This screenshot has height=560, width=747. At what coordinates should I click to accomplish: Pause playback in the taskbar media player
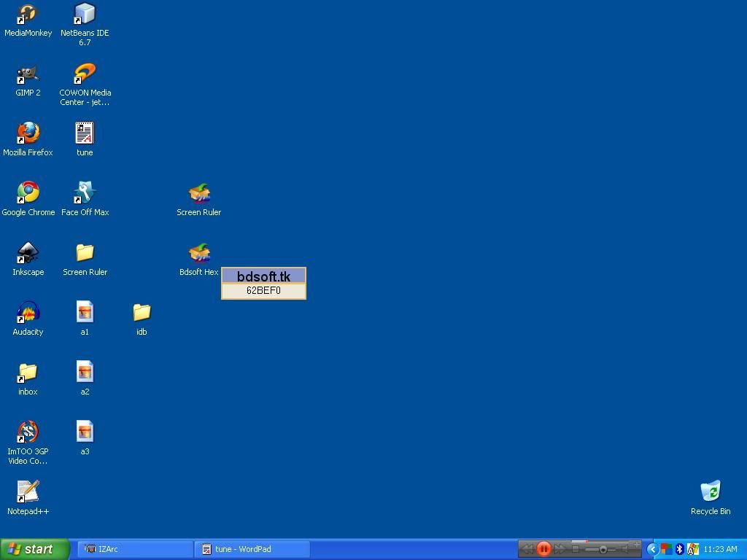click(543, 549)
